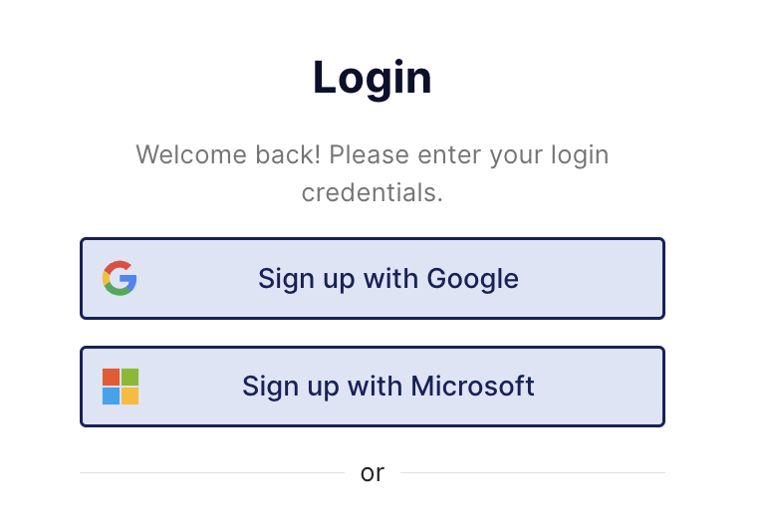Click empty space right of Google button label
Viewport: 765px width, 532px height.
click(593, 278)
